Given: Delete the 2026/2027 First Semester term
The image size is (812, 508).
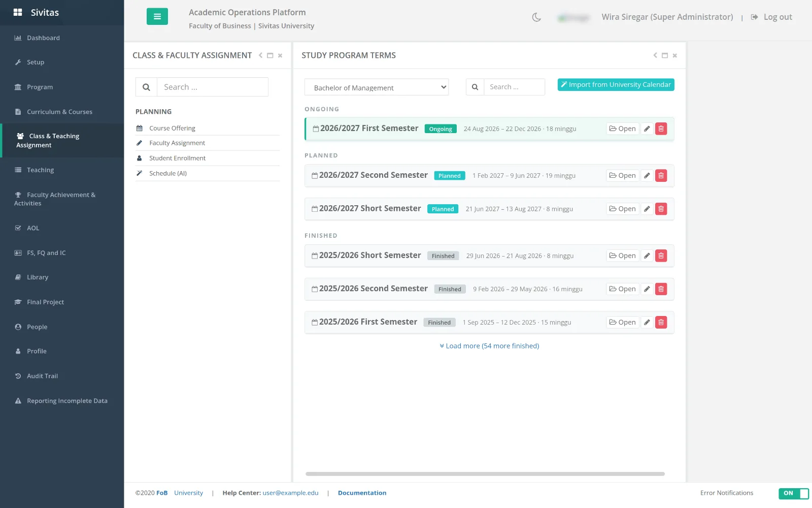Looking at the screenshot, I should coord(661,129).
